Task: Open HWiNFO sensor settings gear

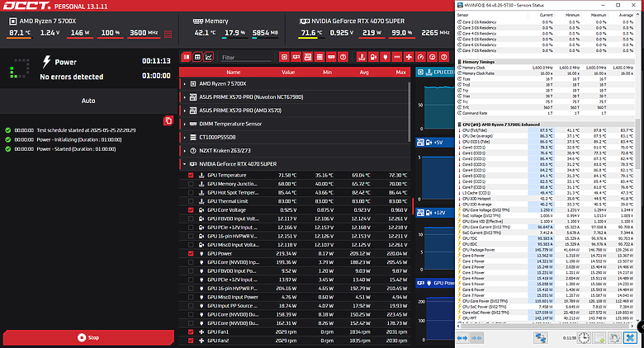Action: point(614,338)
